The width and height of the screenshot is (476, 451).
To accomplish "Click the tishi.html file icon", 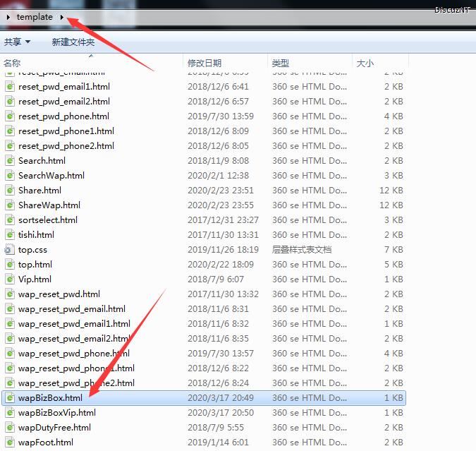I will 10,235.
